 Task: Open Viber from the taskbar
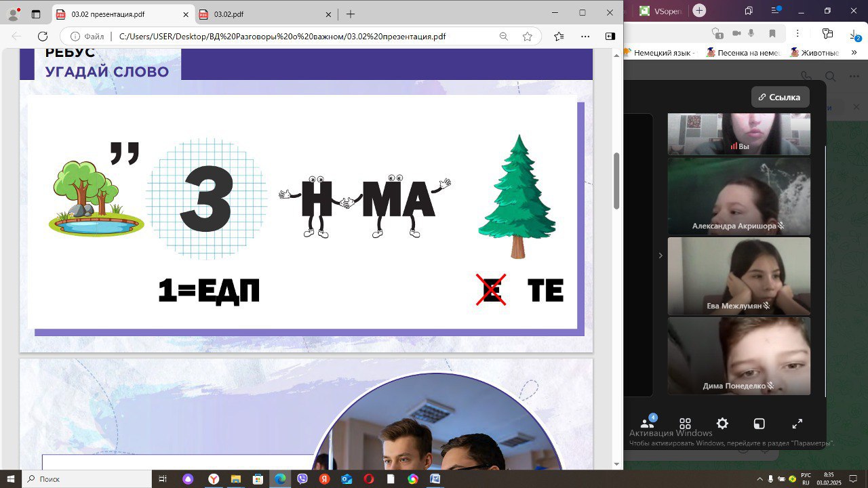pyautogui.click(x=302, y=479)
